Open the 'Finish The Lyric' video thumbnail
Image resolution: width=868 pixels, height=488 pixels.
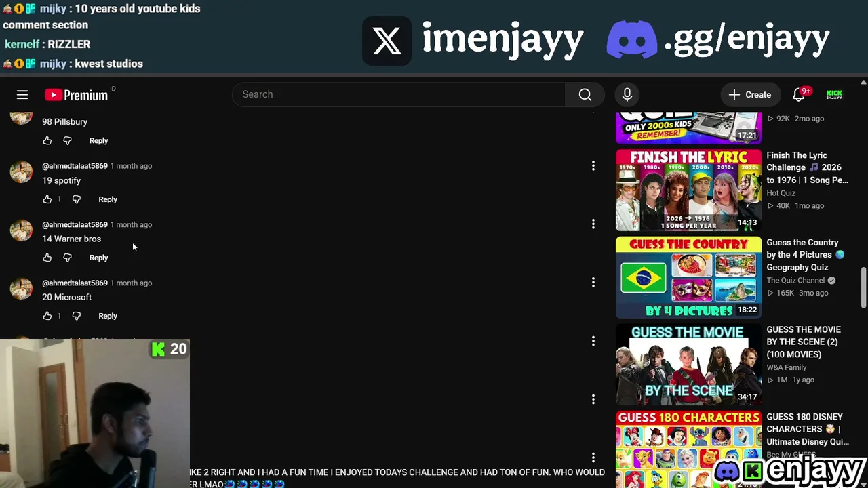(688, 190)
